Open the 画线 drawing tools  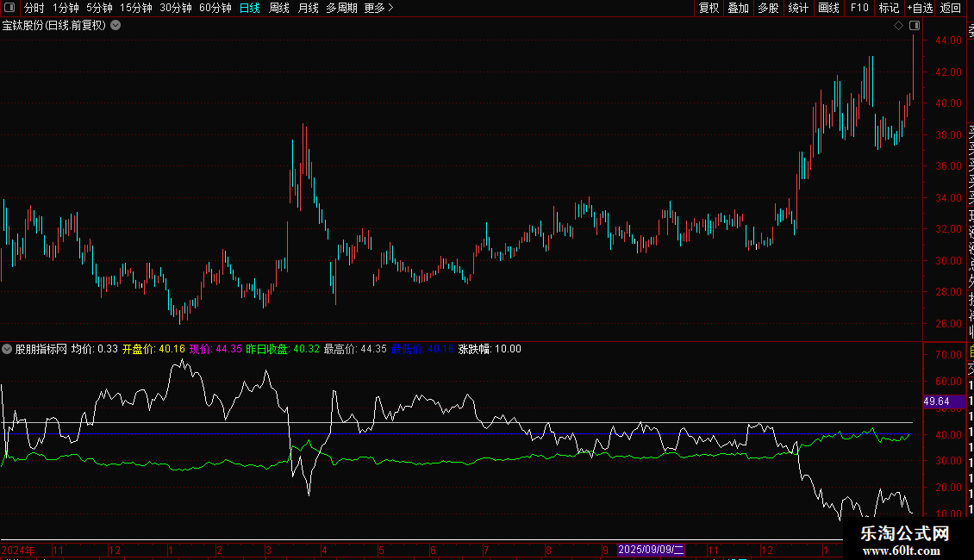(828, 8)
